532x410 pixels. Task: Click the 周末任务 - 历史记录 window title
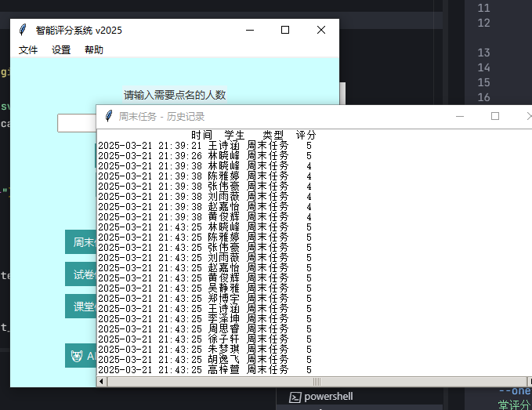coord(161,117)
